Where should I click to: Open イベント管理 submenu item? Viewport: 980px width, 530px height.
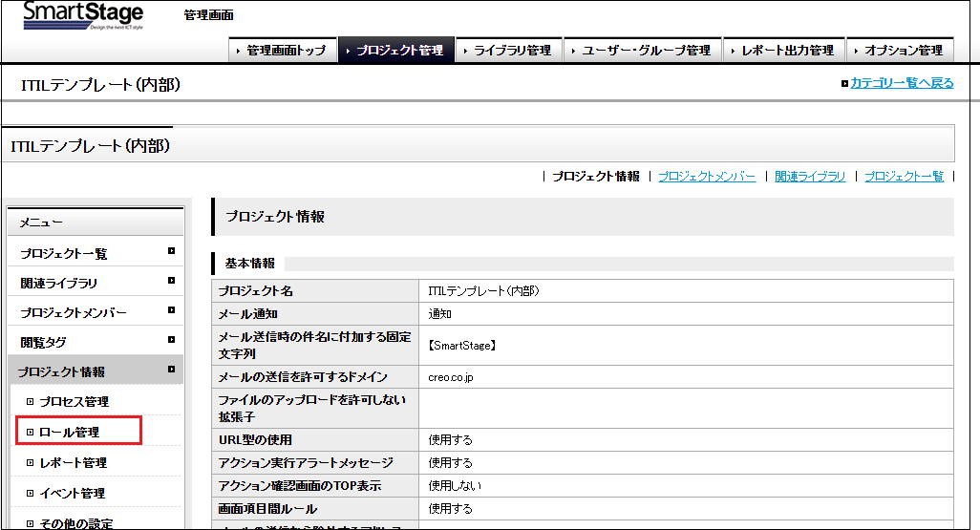[73, 493]
